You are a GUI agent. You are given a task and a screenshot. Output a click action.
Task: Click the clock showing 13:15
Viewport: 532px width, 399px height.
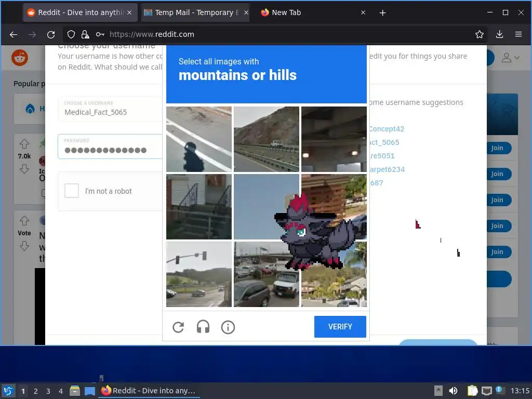(520, 391)
